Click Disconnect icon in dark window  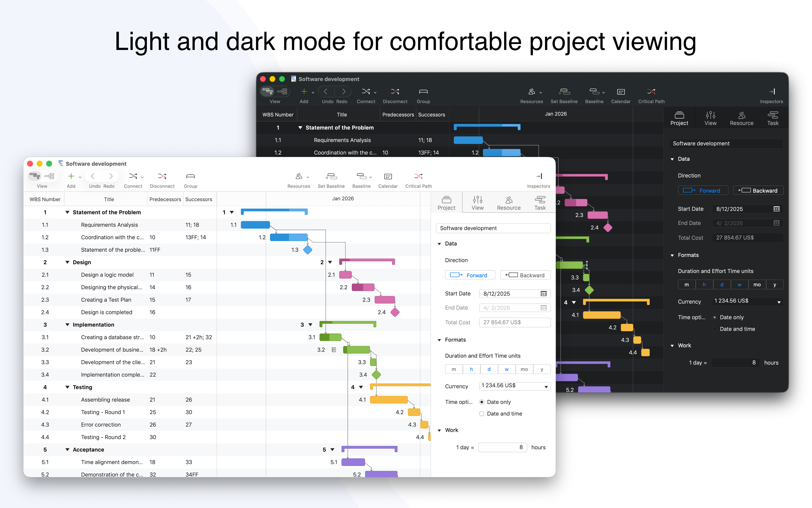point(395,91)
